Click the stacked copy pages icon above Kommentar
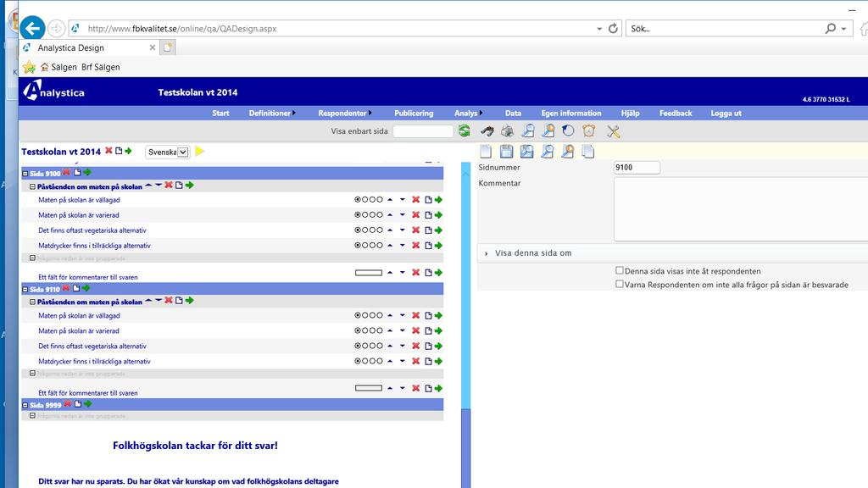Viewport: 868px width, 488px height. tap(588, 152)
